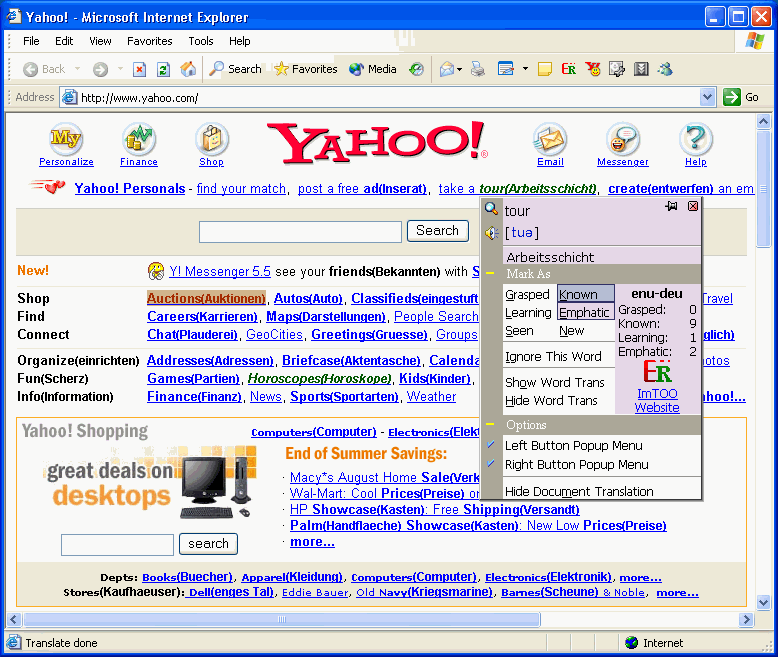Click the Finance chart icon
Screen dimensions: 778x657
(139, 138)
